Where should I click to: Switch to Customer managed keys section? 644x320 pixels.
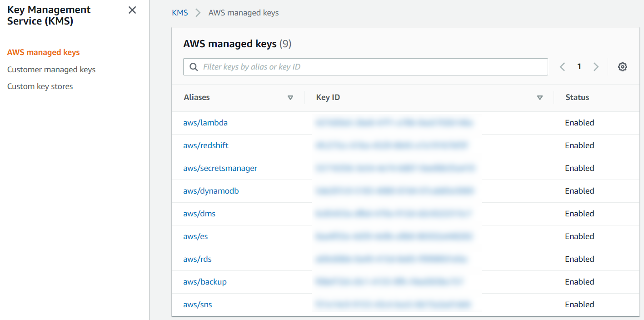pyautogui.click(x=51, y=69)
